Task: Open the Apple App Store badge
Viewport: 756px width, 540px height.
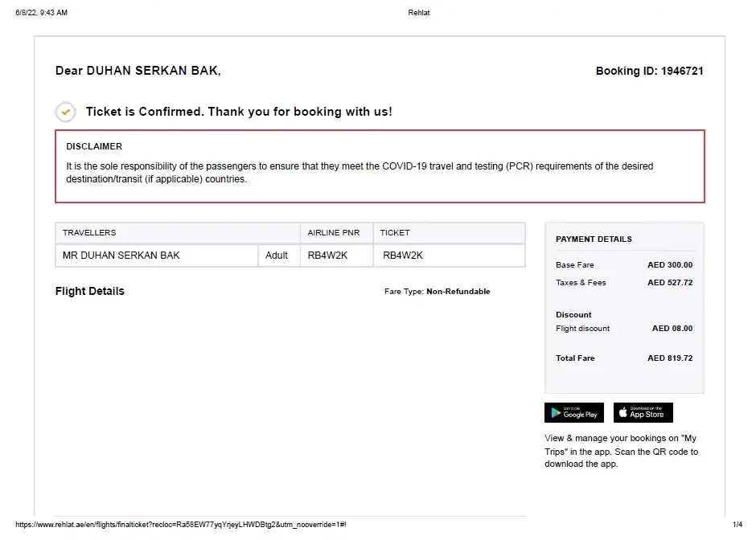Action: pos(643,413)
